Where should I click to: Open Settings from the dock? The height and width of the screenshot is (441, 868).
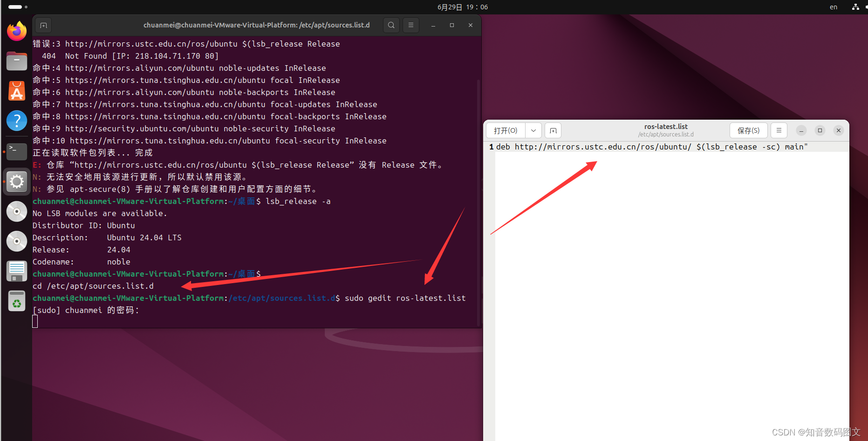16,182
